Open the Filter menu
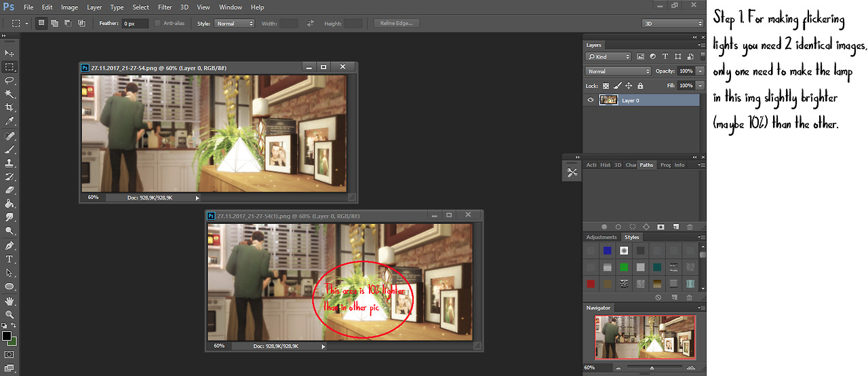This screenshot has width=868, height=376. click(x=165, y=7)
